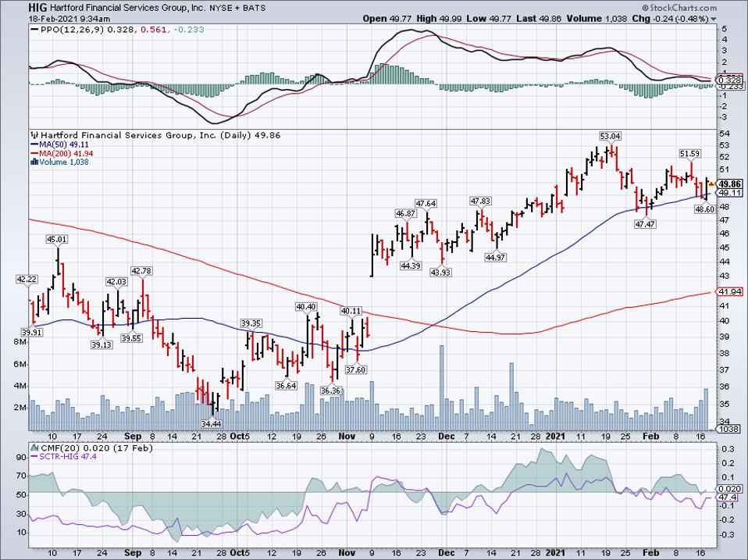
Task: Click the Open 49.77 value
Action: click(387, 19)
